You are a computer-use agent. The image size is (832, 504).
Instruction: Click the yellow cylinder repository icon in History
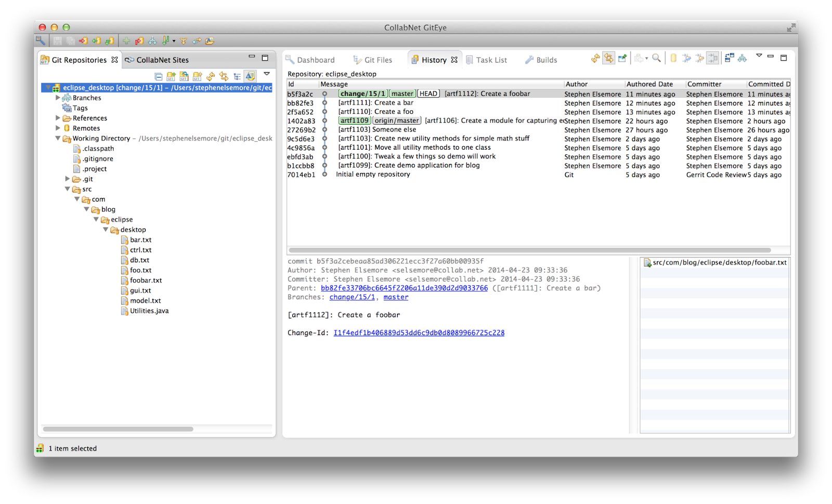673,58
